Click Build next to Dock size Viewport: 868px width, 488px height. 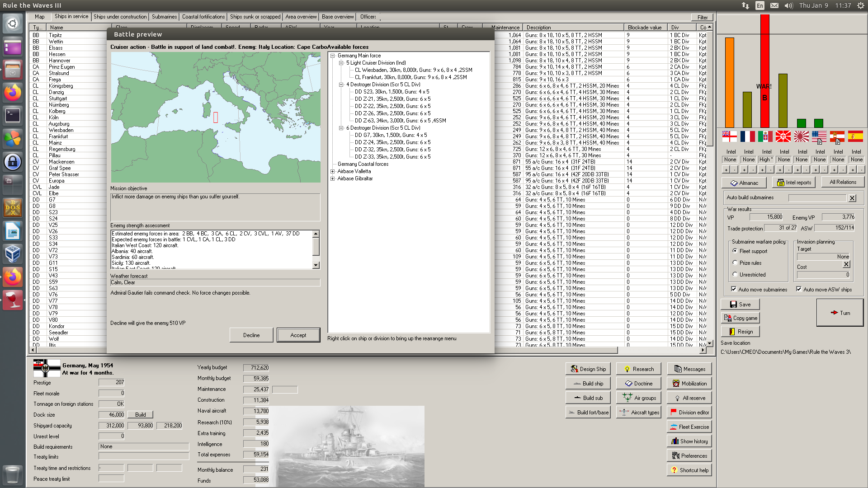[x=141, y=414]
